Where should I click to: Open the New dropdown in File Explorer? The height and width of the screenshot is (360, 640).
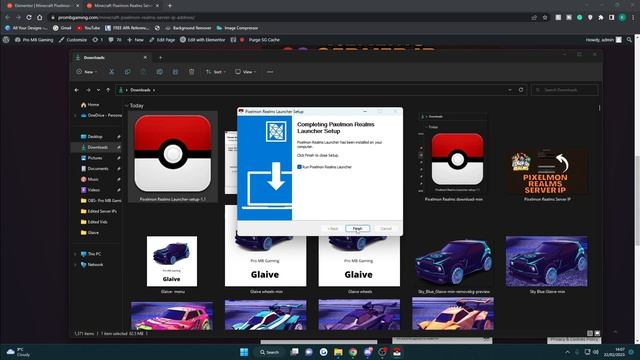(86, 72)
